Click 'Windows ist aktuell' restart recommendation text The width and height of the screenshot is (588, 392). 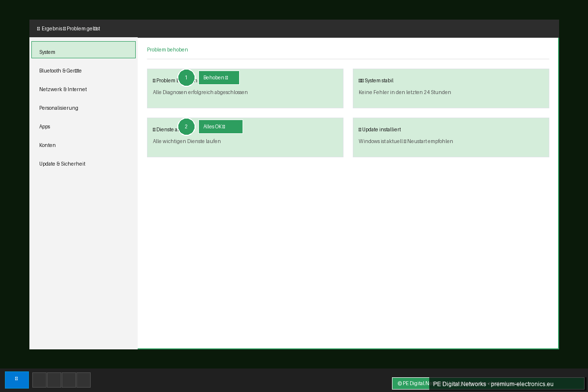(x=406, y=141)
